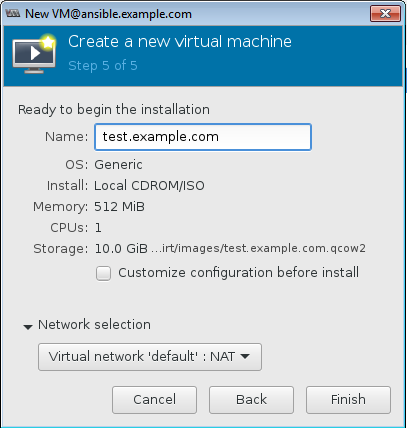Click the 'Step 5 of 5' text
Screen dimensions: 407x428
coord(103,66)
